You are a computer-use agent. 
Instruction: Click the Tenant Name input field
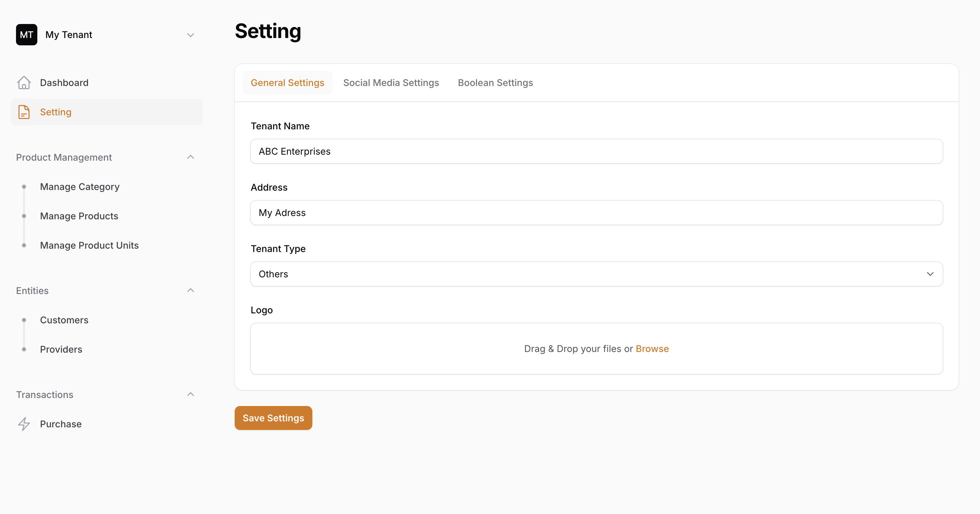597,151
